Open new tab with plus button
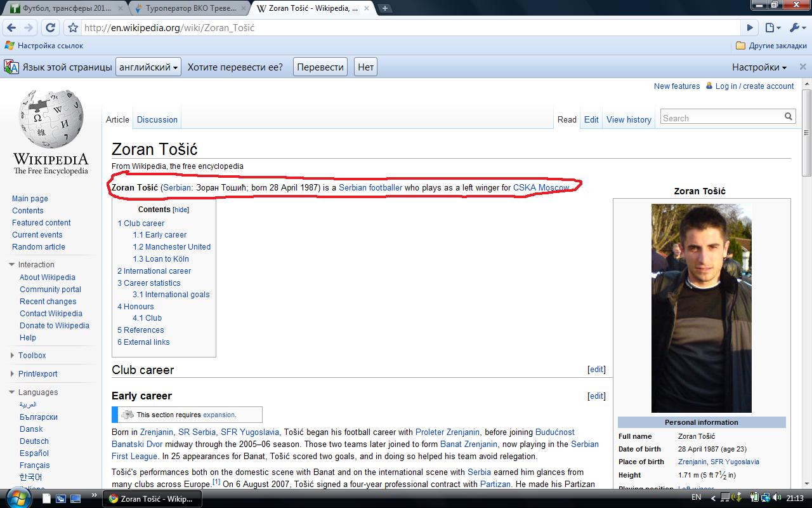Screen dimensions: 812x508 (385, 8)
